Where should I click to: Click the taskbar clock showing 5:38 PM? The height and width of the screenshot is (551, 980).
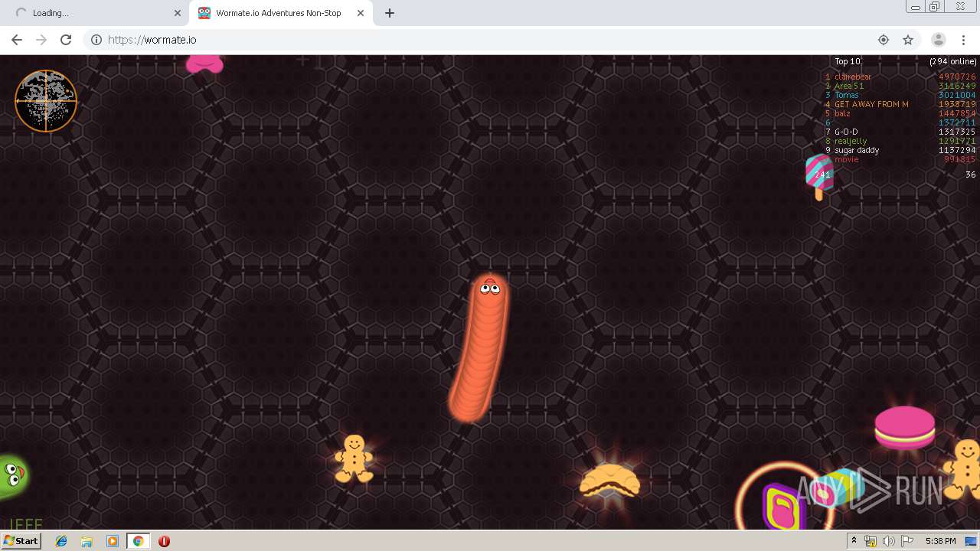(940, 541)
